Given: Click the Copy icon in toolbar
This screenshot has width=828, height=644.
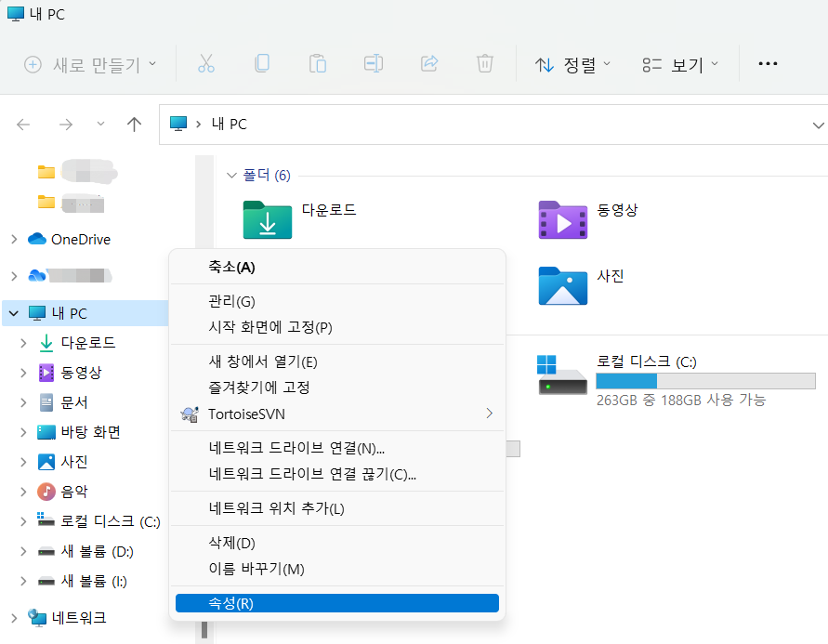Looking at the screenshot, I should [x=262, y=64].
